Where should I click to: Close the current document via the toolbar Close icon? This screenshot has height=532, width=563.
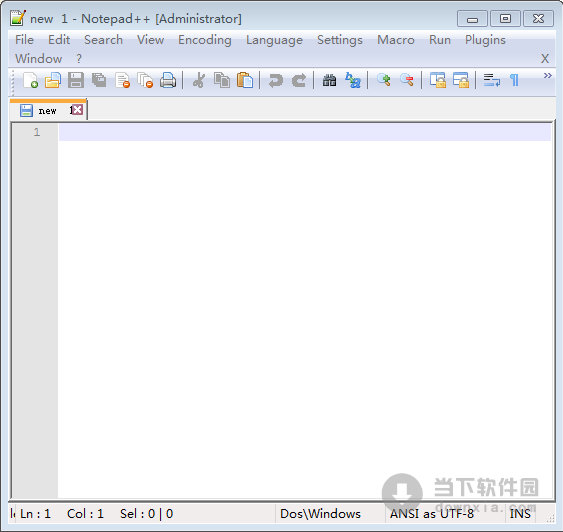point(122,80)
